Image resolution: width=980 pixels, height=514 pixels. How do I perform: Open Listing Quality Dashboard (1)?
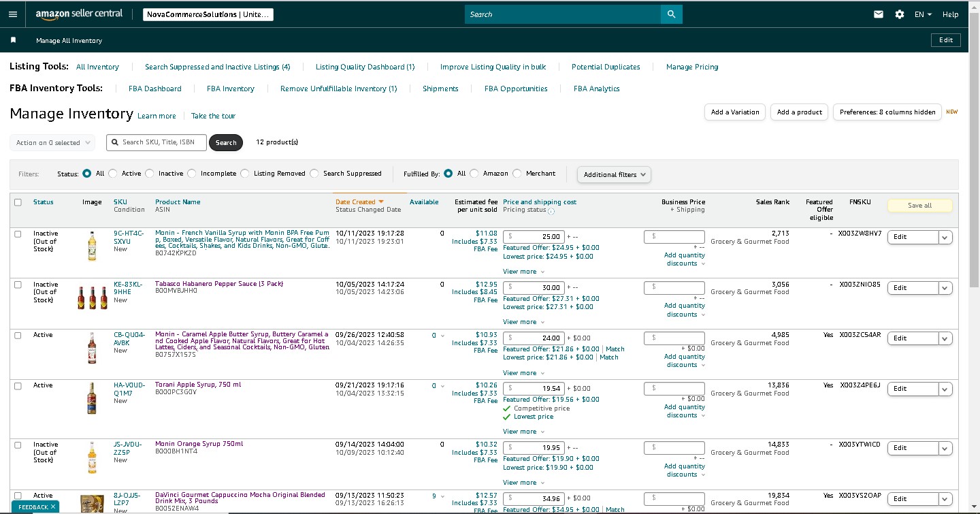click(x=365, y=67)
